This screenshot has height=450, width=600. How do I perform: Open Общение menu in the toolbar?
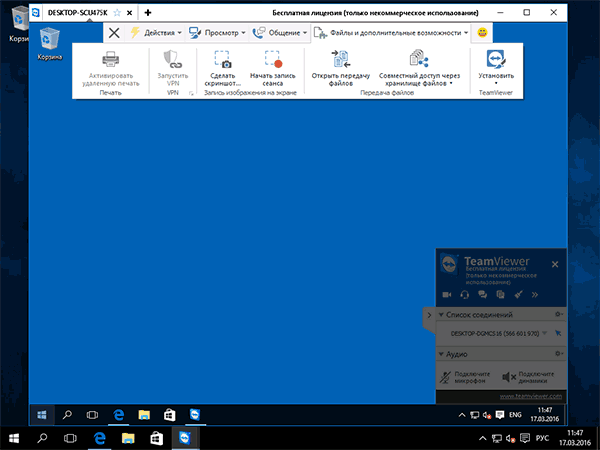[280, 33]
